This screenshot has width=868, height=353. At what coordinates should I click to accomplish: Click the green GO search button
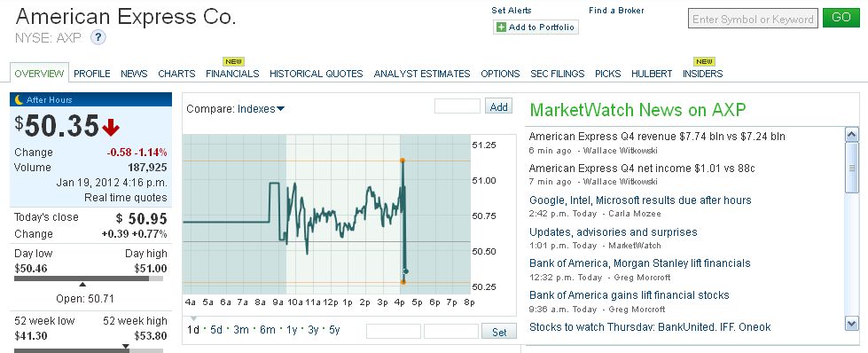[841, 18]
